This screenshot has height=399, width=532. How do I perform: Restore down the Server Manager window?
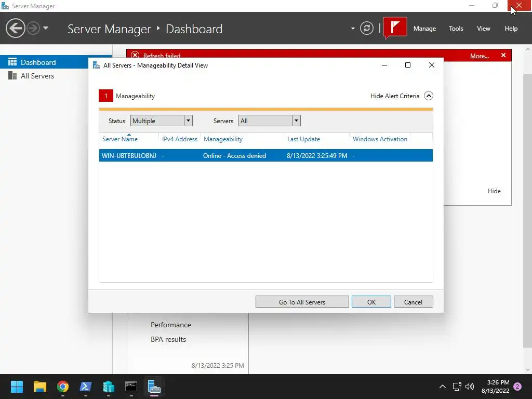[x=495, y=5]
